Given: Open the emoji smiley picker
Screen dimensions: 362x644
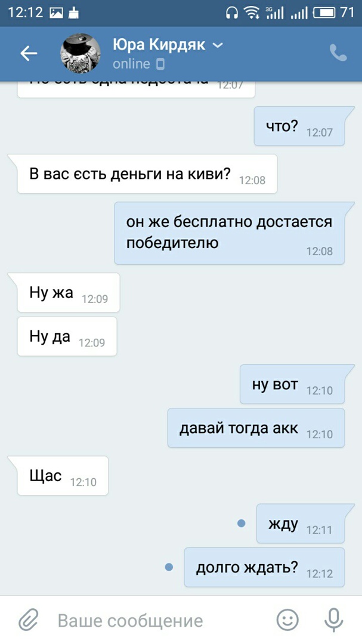Looking at the screenshot, I should click(x=287, y=620).
